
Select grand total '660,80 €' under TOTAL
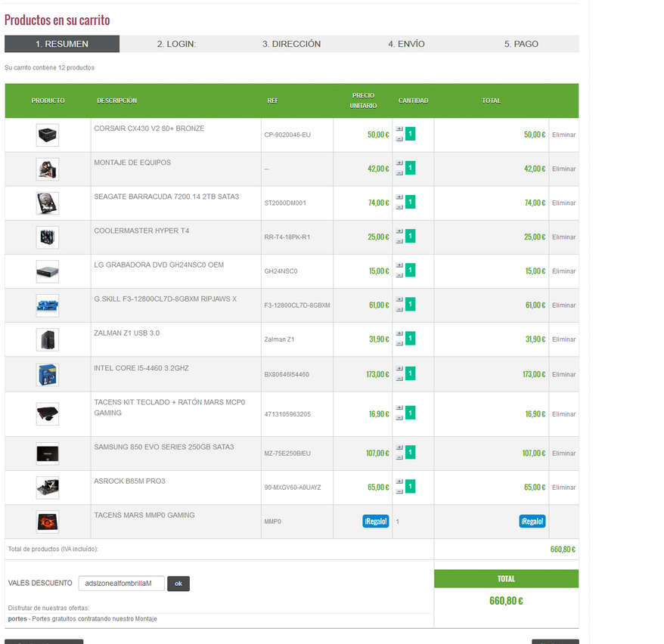(x=506, y=601)
